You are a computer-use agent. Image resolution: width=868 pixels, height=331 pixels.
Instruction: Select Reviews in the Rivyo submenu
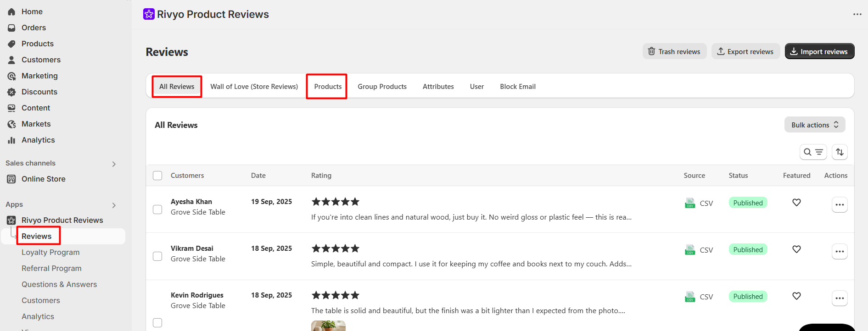coord(37,236)
